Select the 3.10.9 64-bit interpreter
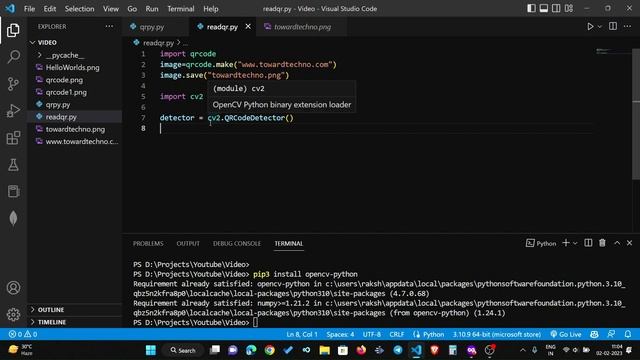Image resolution: width=640 pixels, height=360 pixels. (496, 334)
